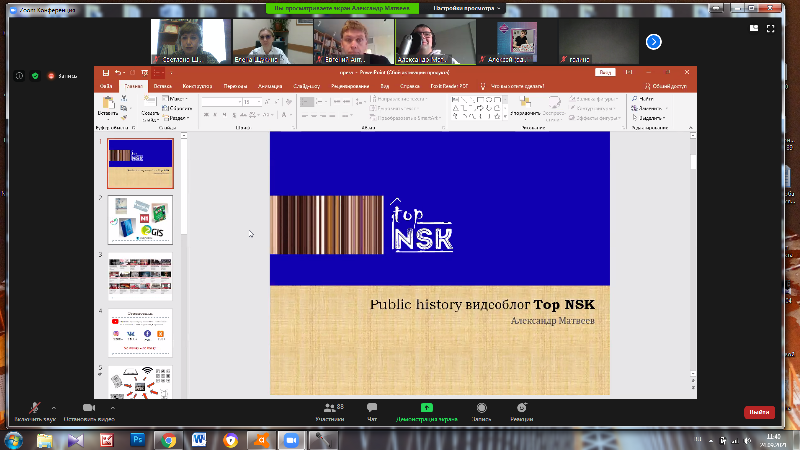Save presentation via quick access icon
The image size is (800, 450).
[x=106, y=73]
